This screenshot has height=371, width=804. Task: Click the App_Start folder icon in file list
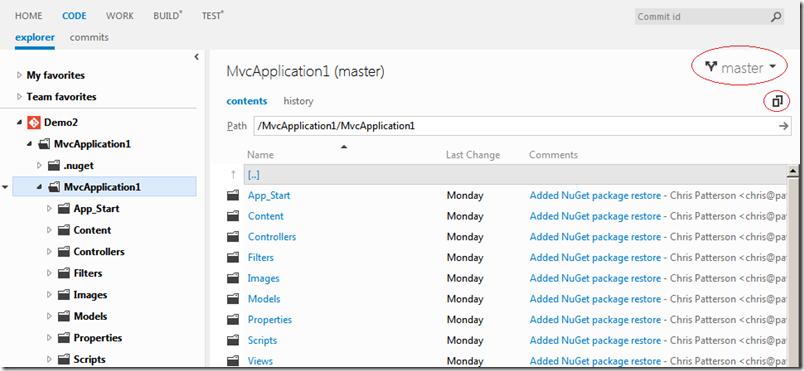point(233,195)
